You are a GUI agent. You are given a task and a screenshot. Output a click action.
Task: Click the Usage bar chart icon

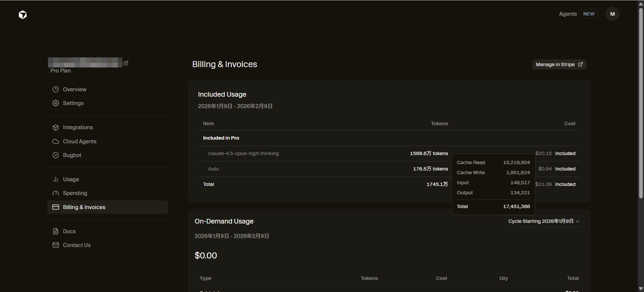click(56, 180)
